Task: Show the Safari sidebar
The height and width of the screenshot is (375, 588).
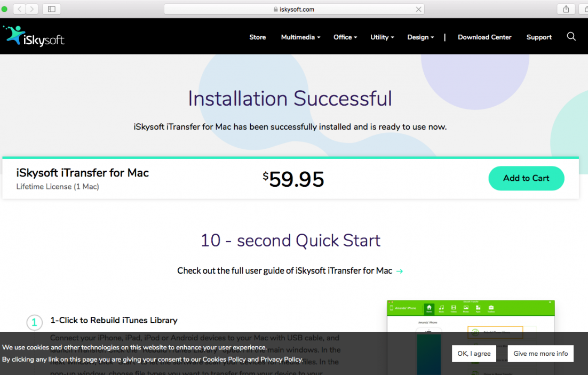Action: [x=52, y=9]
